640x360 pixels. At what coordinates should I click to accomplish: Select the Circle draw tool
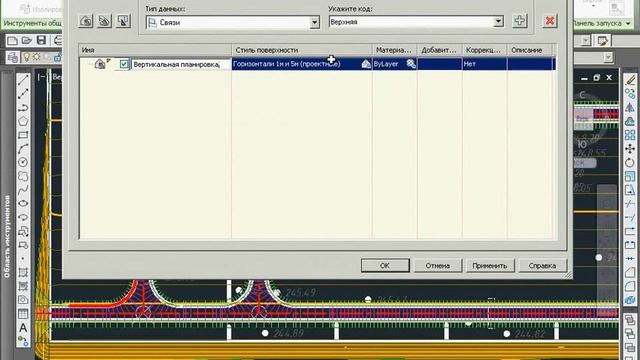(23, 162)
